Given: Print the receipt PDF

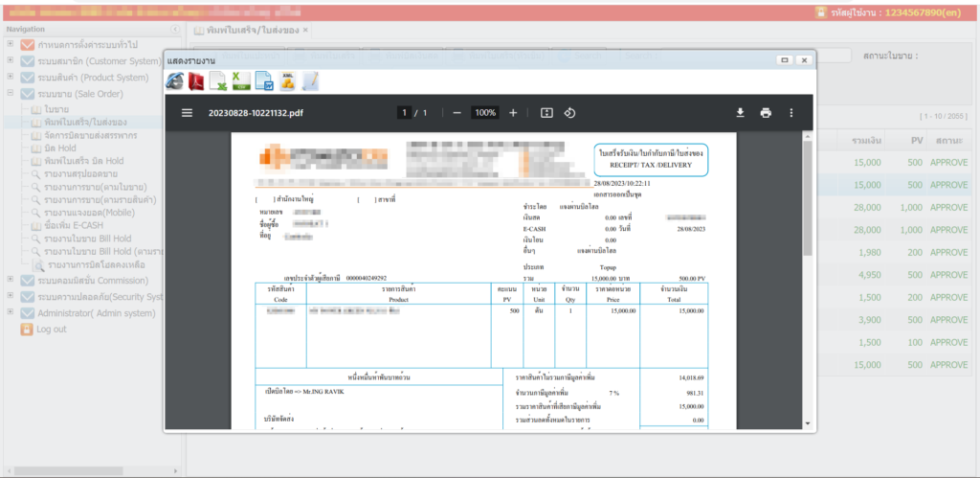Looking at the screenshot, I should pyautogui.click(x=766, y=112).
